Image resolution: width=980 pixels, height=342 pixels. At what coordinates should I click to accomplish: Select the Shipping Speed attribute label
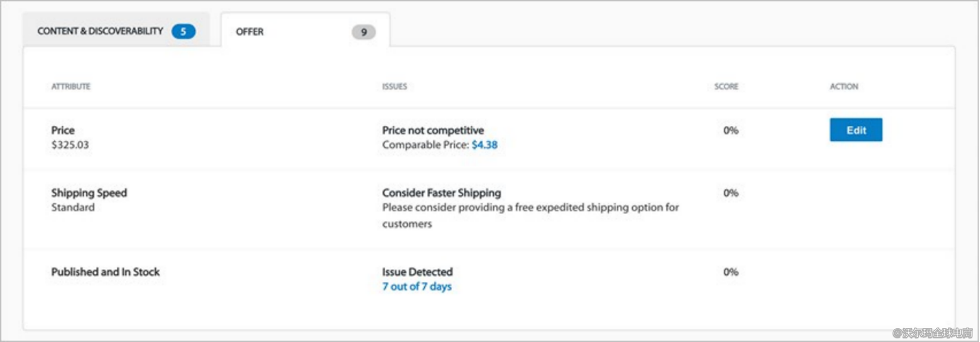[x=89, y=193]
